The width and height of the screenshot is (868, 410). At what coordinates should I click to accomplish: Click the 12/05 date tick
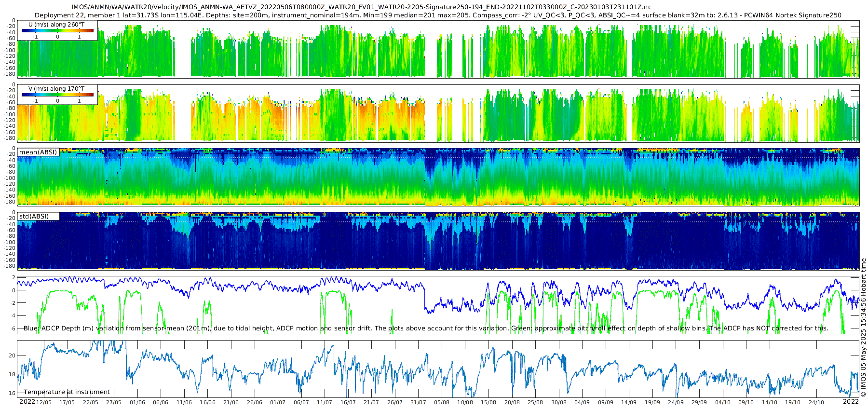point(43,402)
